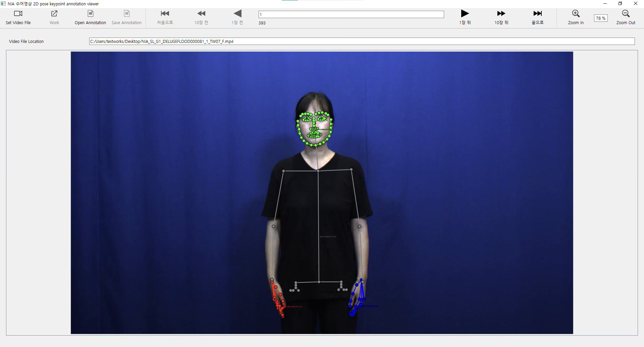Go back 10 frames (10장 전)
This screenshot has width=644, height=347.
(201, 17)
